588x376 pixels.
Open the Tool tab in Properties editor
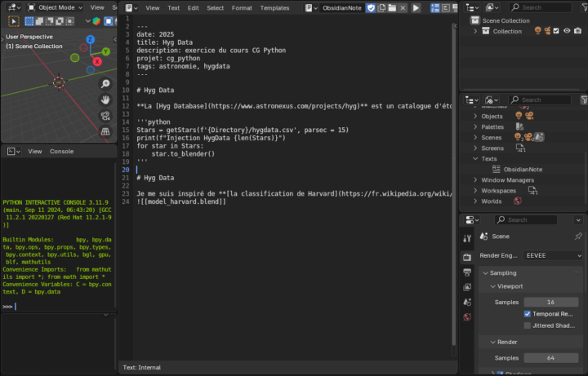467,238
